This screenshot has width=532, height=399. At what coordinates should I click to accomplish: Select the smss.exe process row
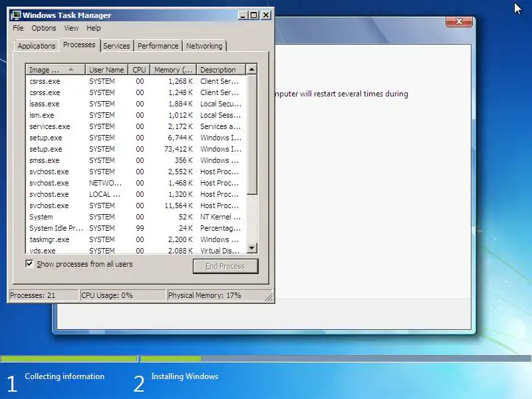pyautogui.click(x=136, y=160)
